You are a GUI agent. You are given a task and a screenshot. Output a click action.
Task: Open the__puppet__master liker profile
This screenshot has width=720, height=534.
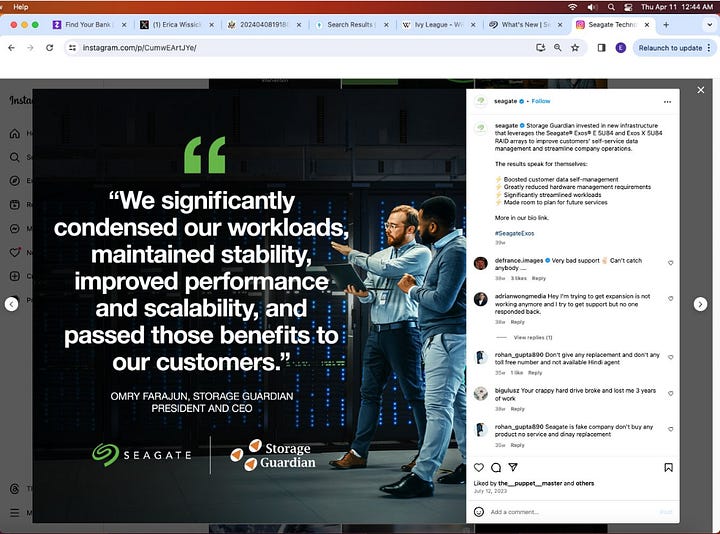530,483
